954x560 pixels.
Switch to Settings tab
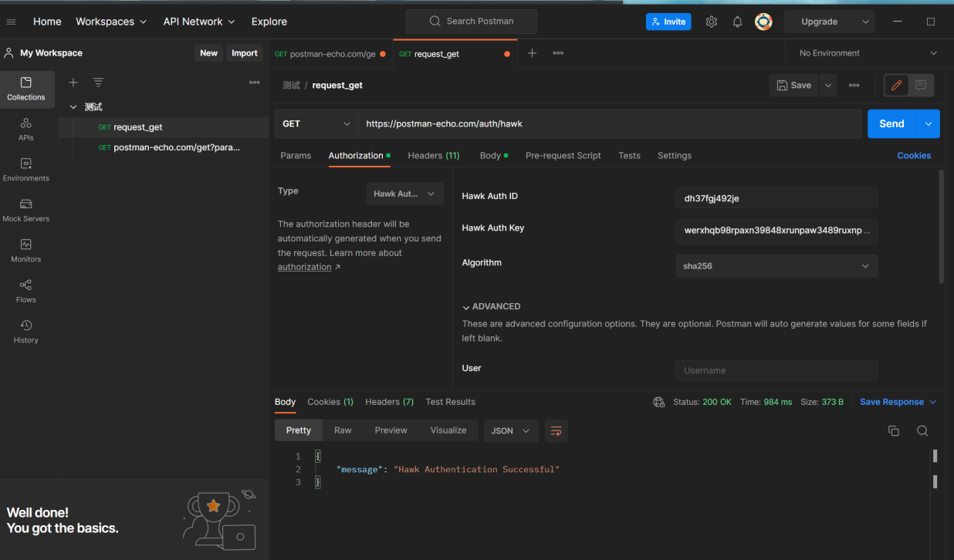(x=675, y=155)
